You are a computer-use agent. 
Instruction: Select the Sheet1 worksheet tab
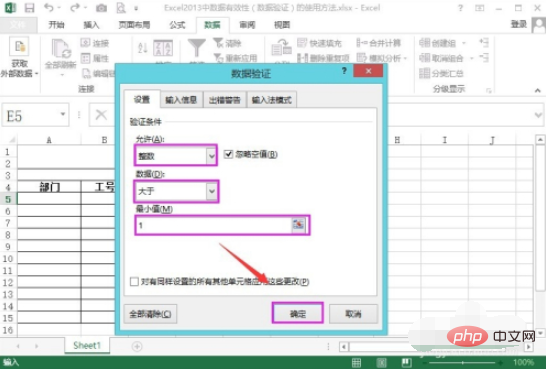coord(87,346)
